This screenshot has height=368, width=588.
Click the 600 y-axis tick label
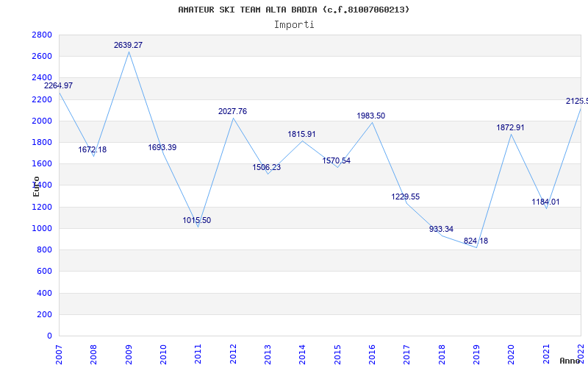coord(44,272)
